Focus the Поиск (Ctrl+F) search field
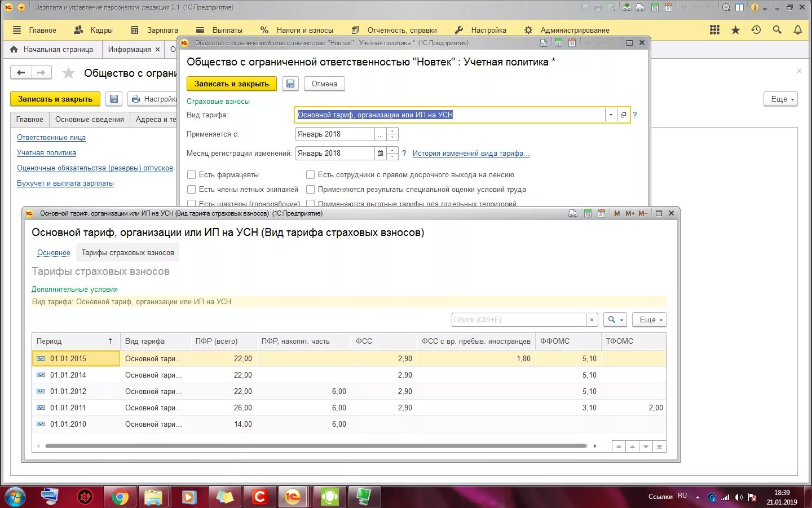This screenshot has height=508, width=812. [519, 319]
